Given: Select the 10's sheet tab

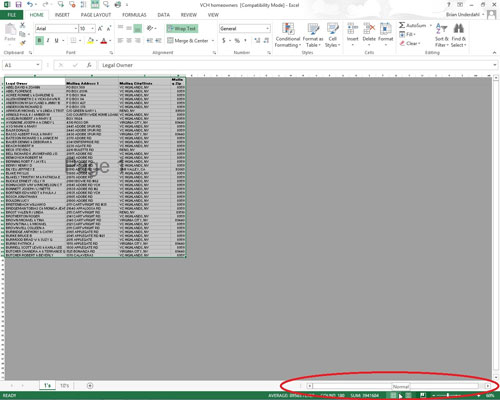Looking at the screenshot, I should click(x=64, y=386).
